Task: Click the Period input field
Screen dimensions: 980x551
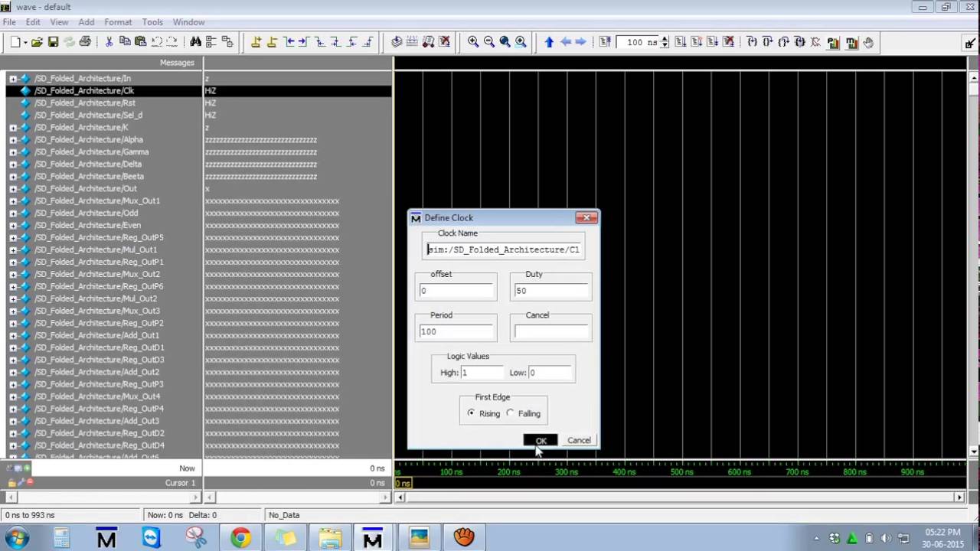Action: [x=456, y=331]
